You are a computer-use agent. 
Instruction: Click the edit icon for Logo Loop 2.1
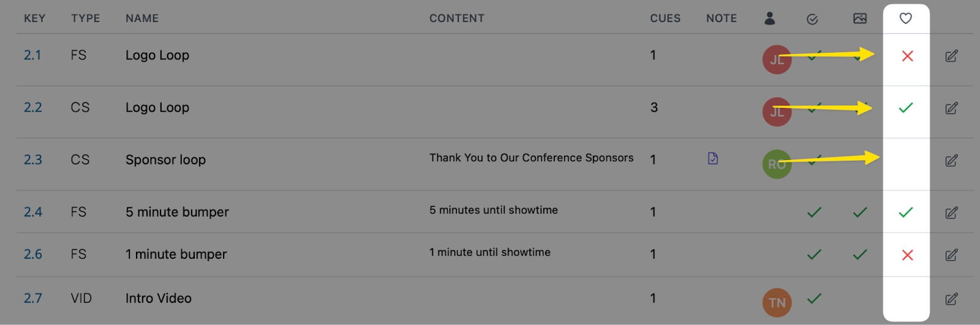coord(951,56)
